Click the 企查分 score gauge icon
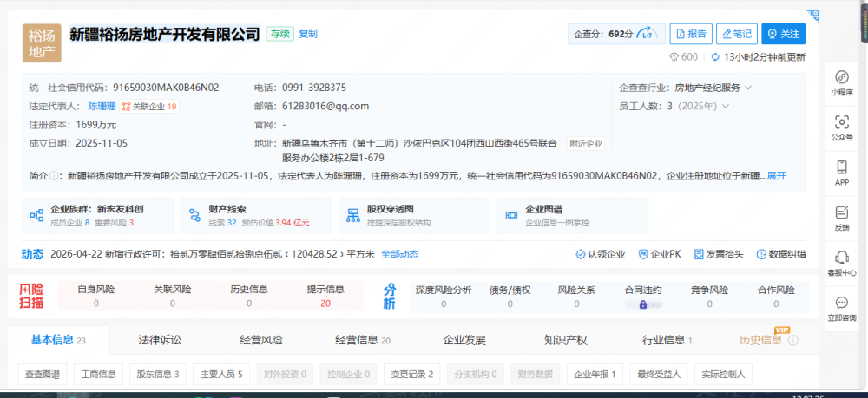Image resolution: width=868 pixels, height=398 pixels. [646, 34]
